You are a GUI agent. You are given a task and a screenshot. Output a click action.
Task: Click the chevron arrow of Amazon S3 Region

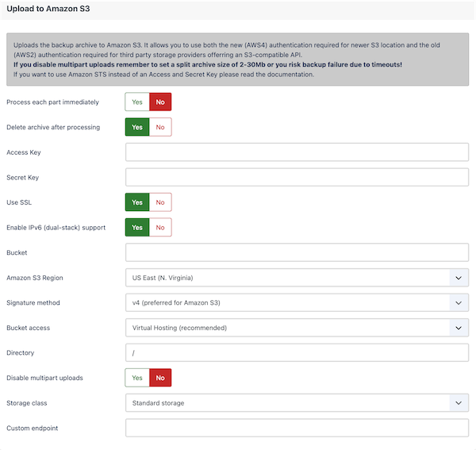(459, 278)
